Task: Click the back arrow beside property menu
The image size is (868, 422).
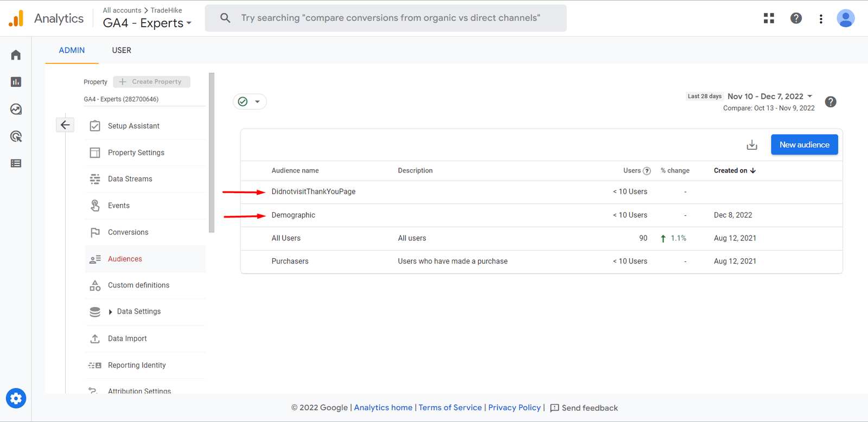Action: (x=65, y=125)
